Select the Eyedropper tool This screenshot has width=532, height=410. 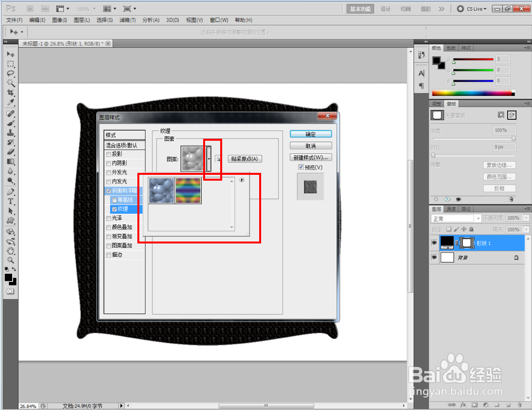coord(11,102)
